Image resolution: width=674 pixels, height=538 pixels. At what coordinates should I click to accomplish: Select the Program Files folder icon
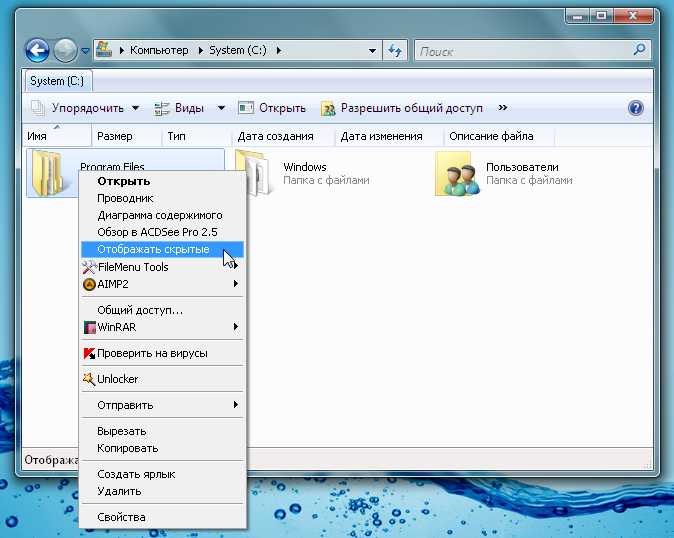coord(49,173)
